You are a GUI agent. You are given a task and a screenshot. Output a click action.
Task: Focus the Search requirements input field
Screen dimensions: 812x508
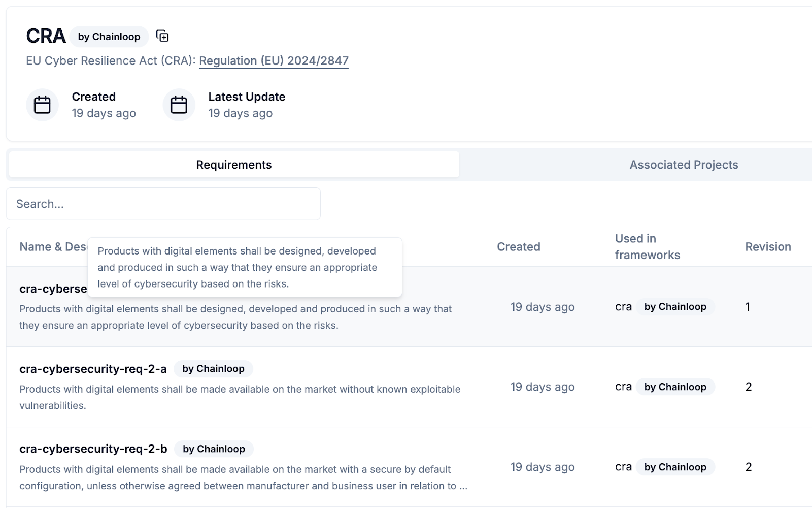pos(163,204)
